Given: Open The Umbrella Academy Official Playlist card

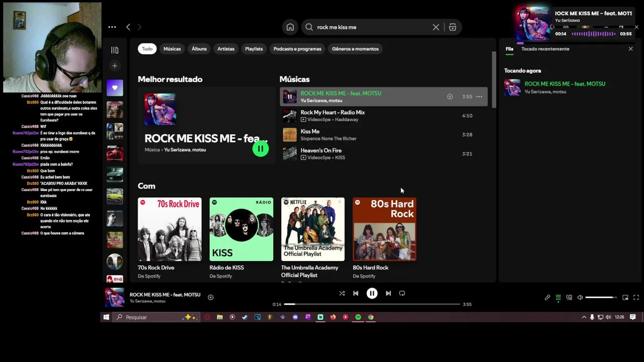Looking at the screenshot, I should (x=313, y=239).
